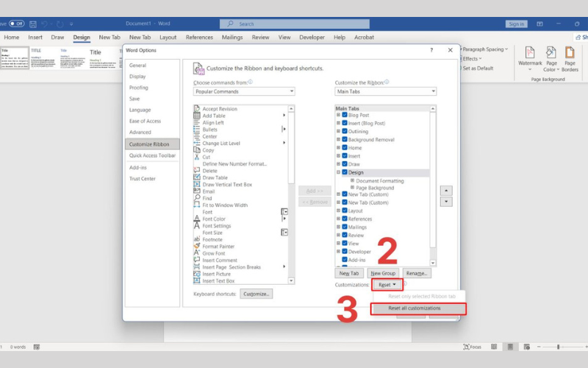
Task: Click the Move Down arrow button
Action: [446, 202]
